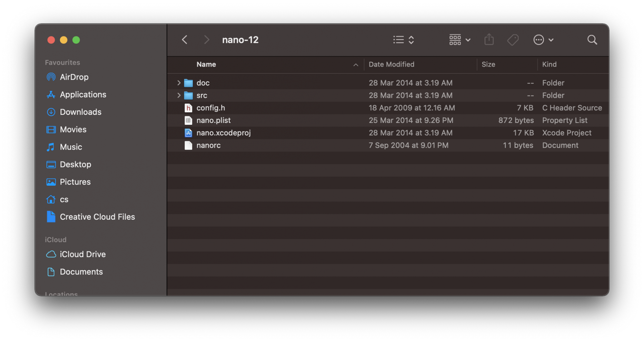Click the home icon beside cs
644x342 pixels.
point(51,199)
